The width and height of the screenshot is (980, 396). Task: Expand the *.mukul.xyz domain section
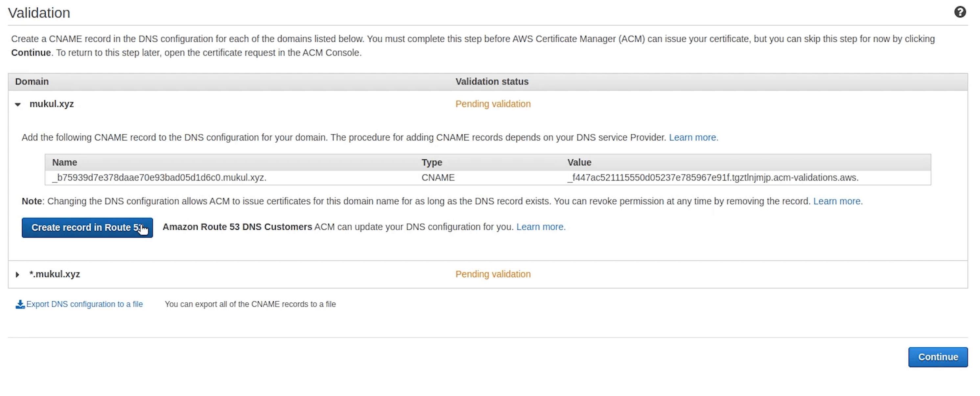pos(17,275)
